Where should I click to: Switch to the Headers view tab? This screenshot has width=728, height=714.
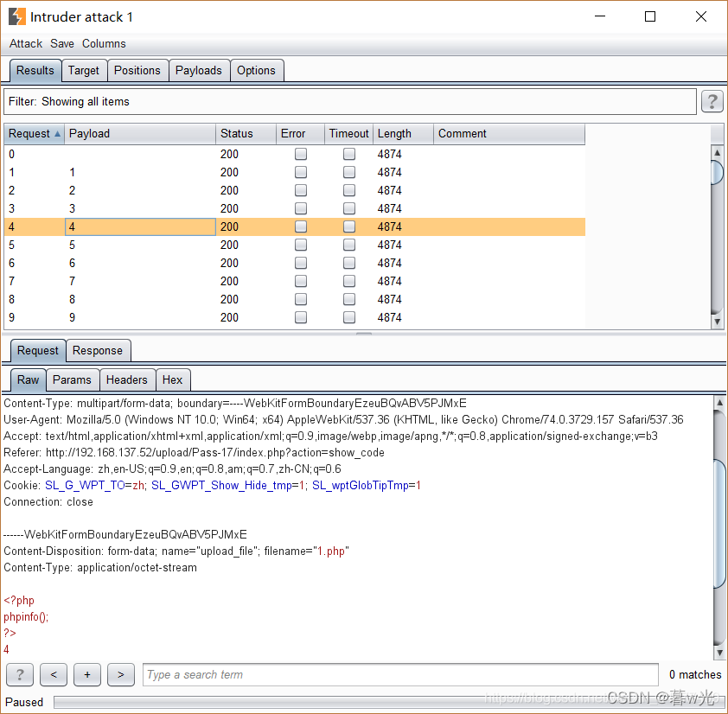pyautogui.click(x=127, y=379)
